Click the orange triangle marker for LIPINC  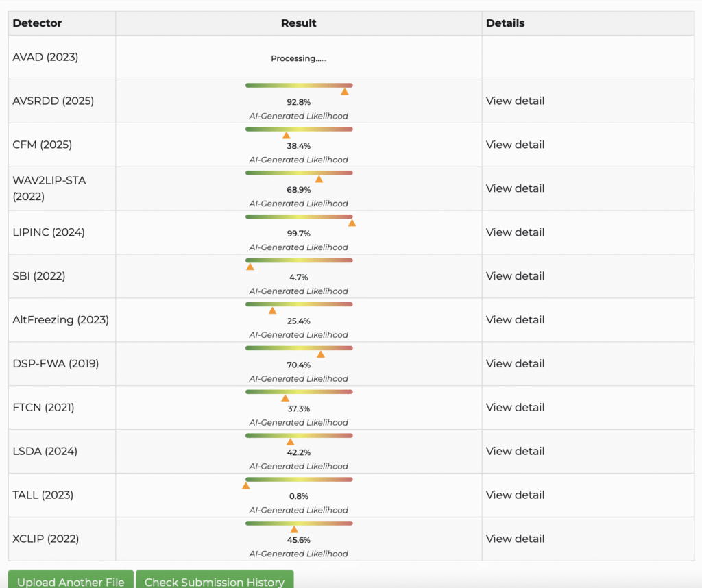point(352,223)
